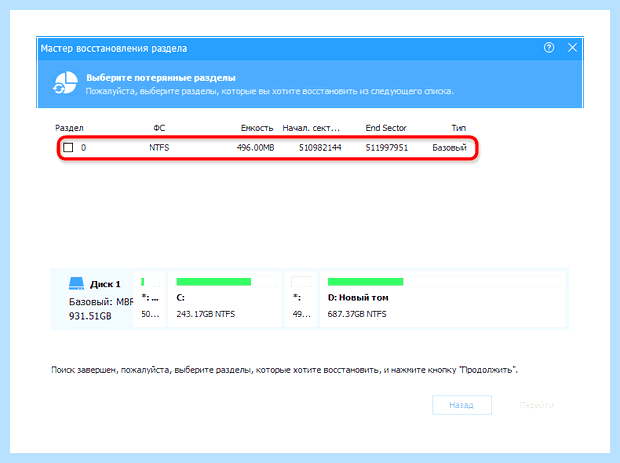Click the End Sector column header
The width and height of the screenshot is (620, 463).
[x=386, y=128]
